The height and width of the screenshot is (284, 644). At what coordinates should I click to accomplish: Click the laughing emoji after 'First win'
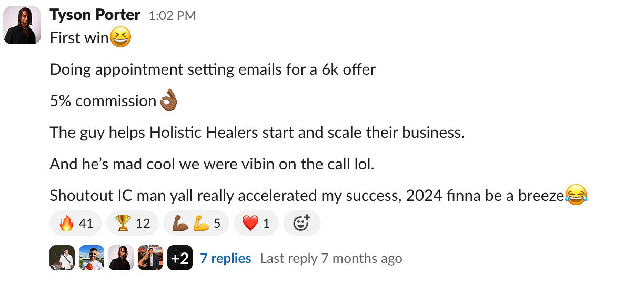pyautogui.click(x=120, y=38)
